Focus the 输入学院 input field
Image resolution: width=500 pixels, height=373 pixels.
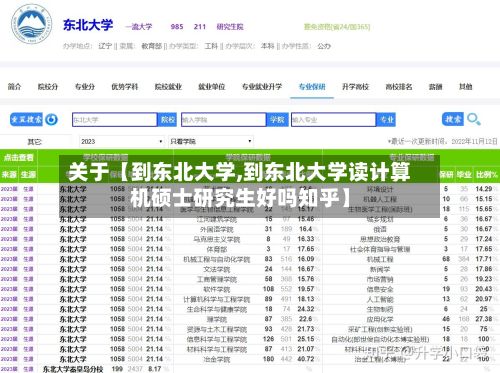click(223, 120)
